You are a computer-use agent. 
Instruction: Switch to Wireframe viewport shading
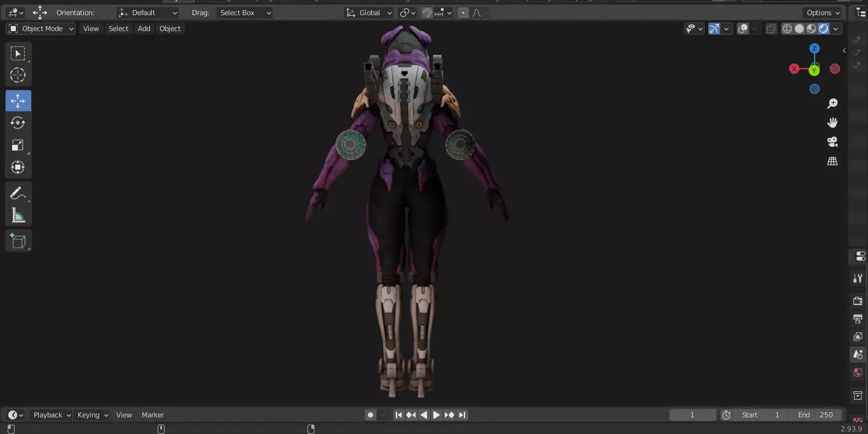[787, 29]
